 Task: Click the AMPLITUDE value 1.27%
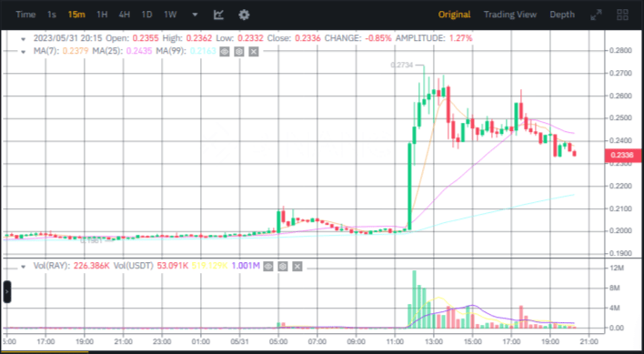coord(460,38)
